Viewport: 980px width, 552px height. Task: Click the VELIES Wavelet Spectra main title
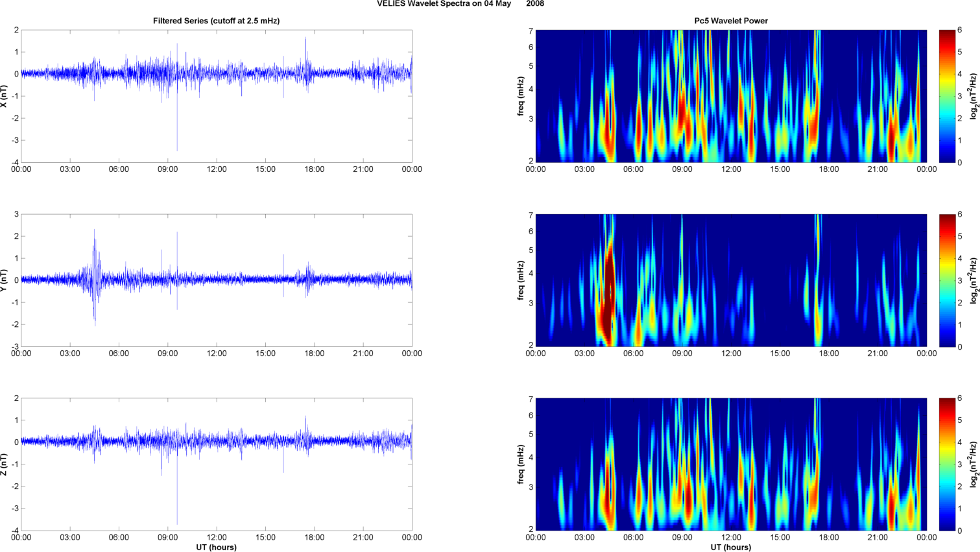click(x=460, y=4)
